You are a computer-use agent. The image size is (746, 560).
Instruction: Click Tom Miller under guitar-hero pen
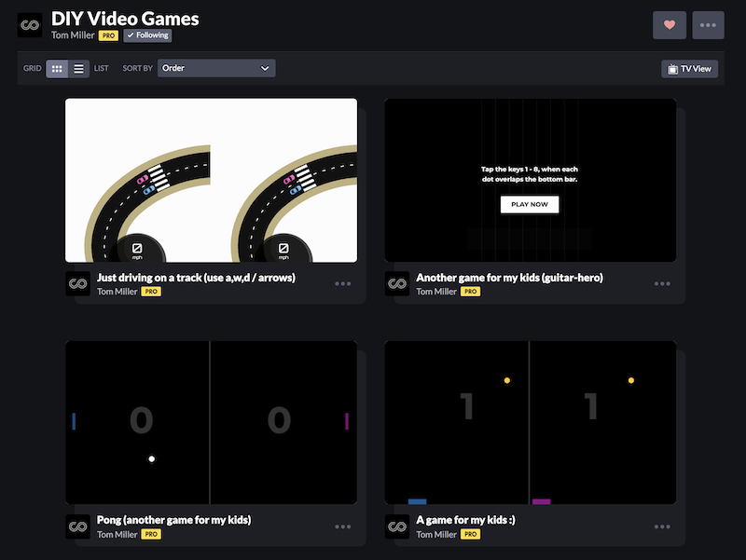click(x=436, y=292)
